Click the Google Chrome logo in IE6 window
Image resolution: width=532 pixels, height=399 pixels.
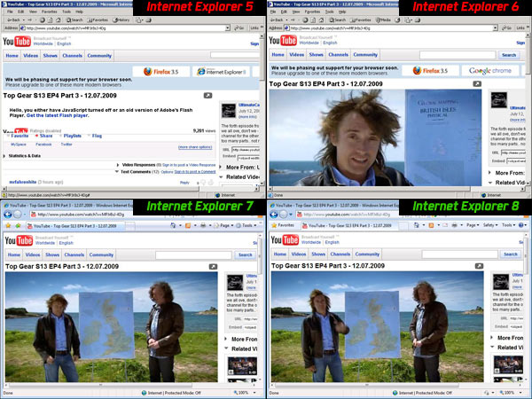click(x=490, y=71)
